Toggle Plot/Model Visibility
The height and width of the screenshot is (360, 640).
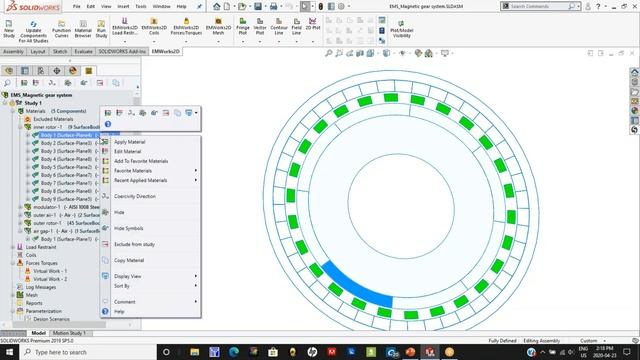(401, 29)
